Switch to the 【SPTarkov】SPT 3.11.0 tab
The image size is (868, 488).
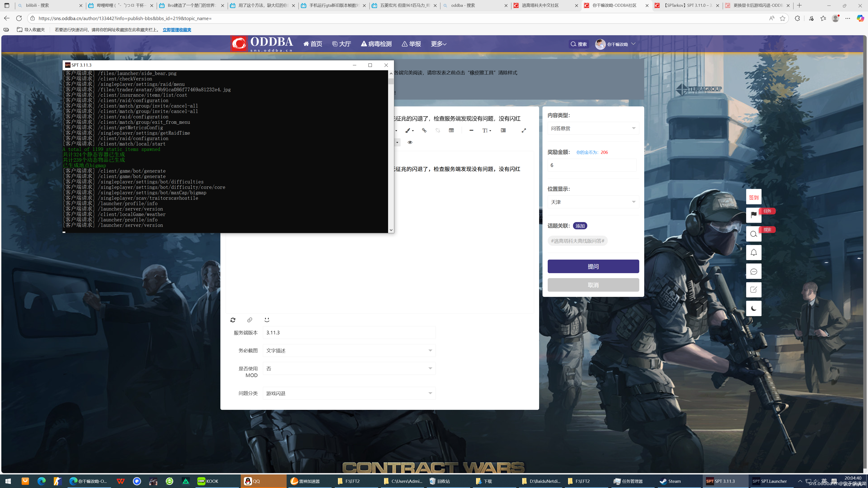point(688,5)
